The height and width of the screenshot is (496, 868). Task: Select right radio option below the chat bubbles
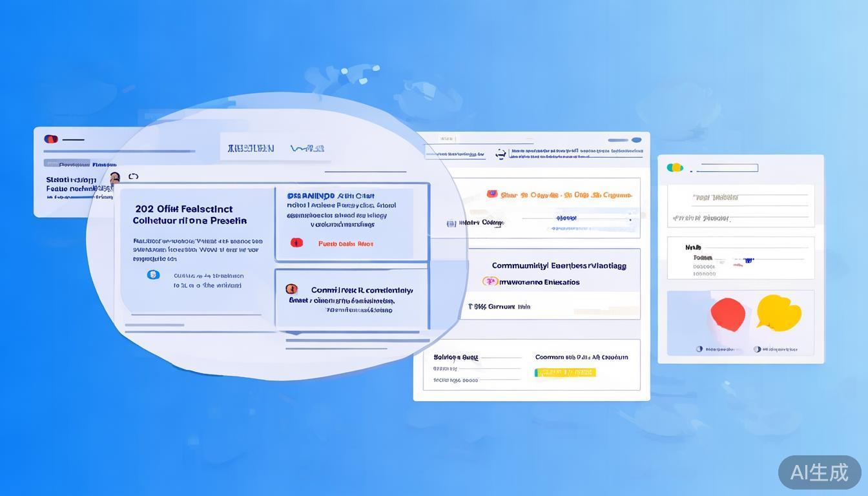757,349
